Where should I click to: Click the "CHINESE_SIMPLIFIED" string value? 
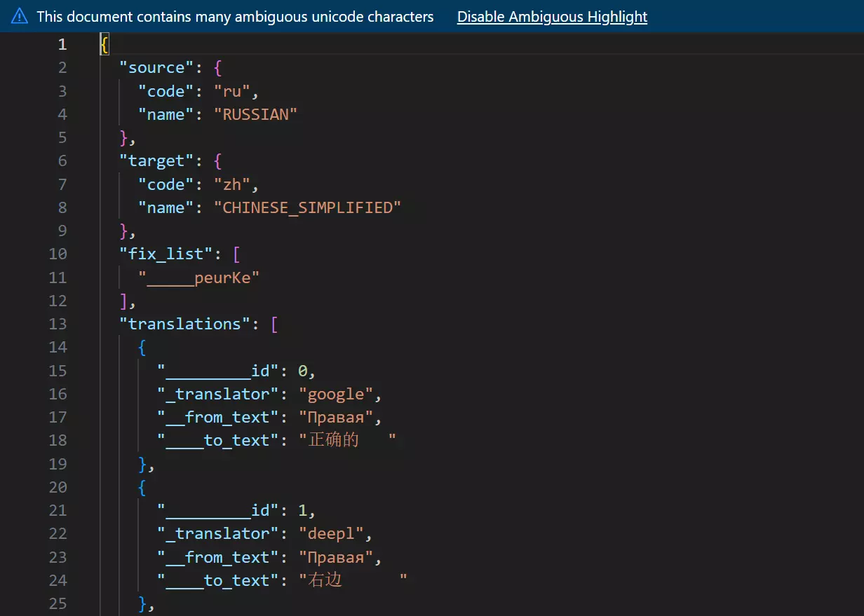[307, 207]
